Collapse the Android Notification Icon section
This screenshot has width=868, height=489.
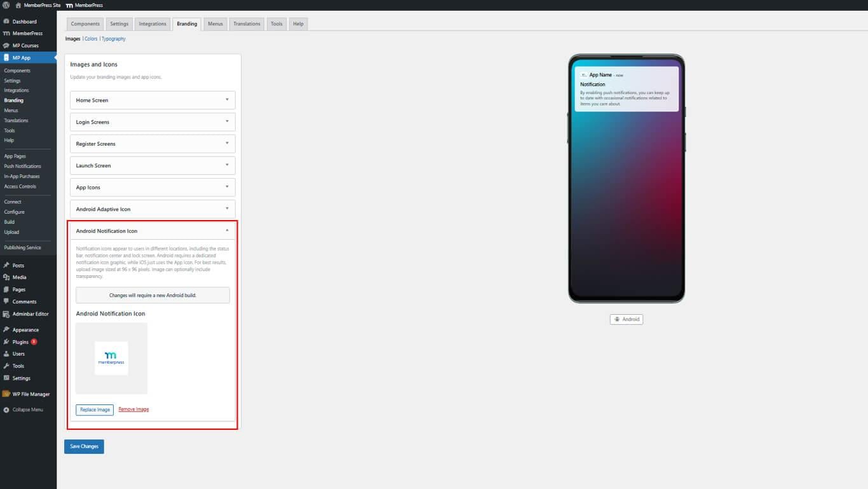[227, 230]
